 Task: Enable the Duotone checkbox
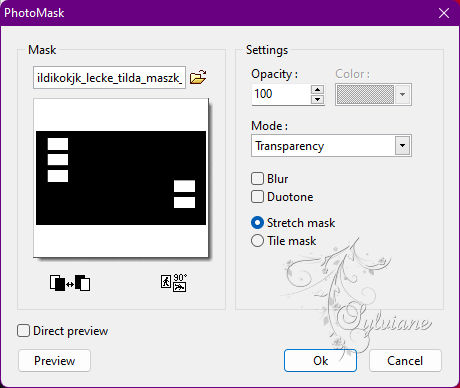tap(257, 196)
